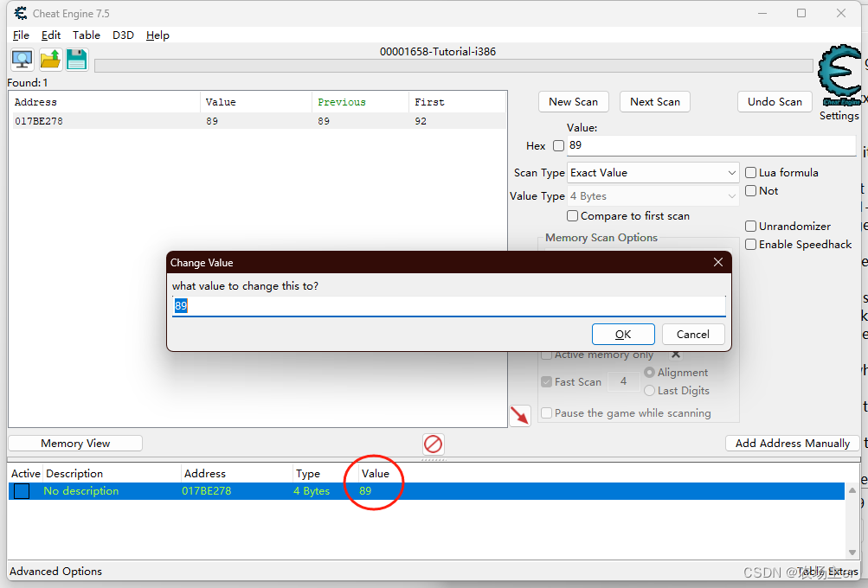This screenshot has width=868, height=588.
Task: Confirm the dialog with OK
Action: (x=623, y=334)
